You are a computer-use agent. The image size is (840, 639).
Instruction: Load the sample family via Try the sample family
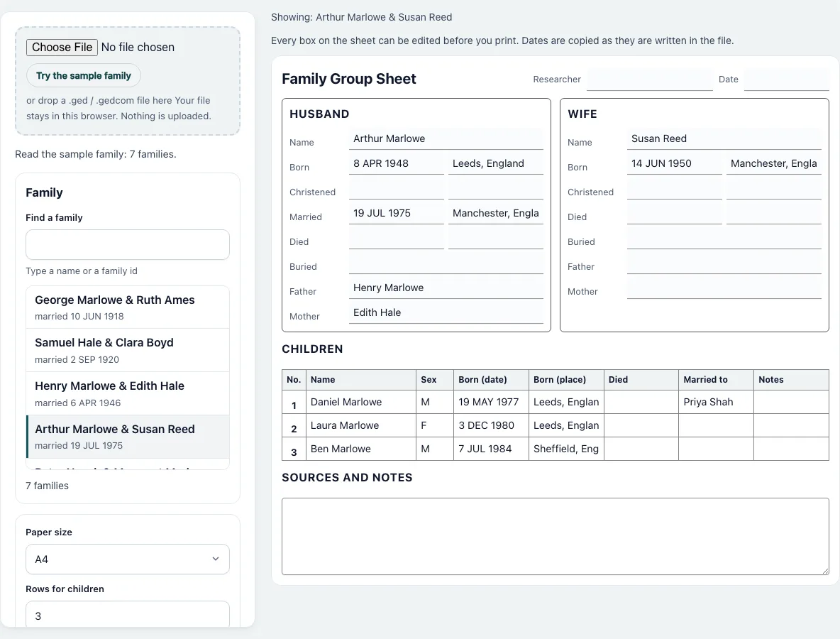coord(84,75)
